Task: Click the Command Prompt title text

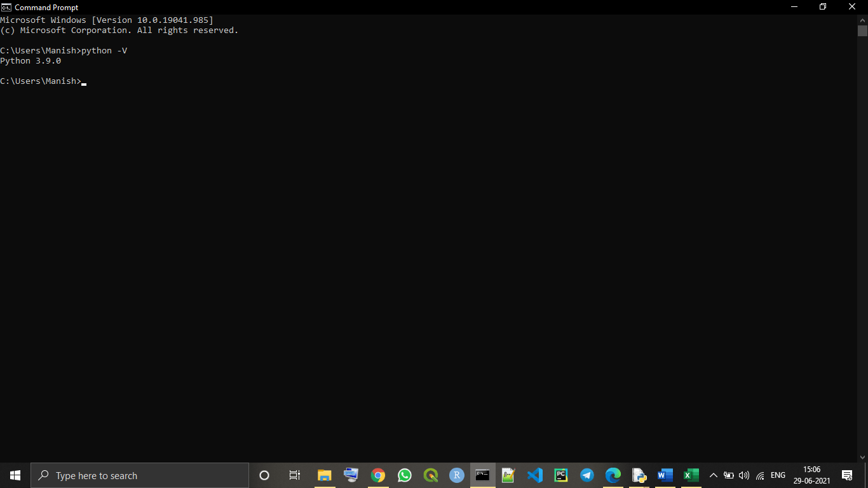Action: (x=46, y=8)
